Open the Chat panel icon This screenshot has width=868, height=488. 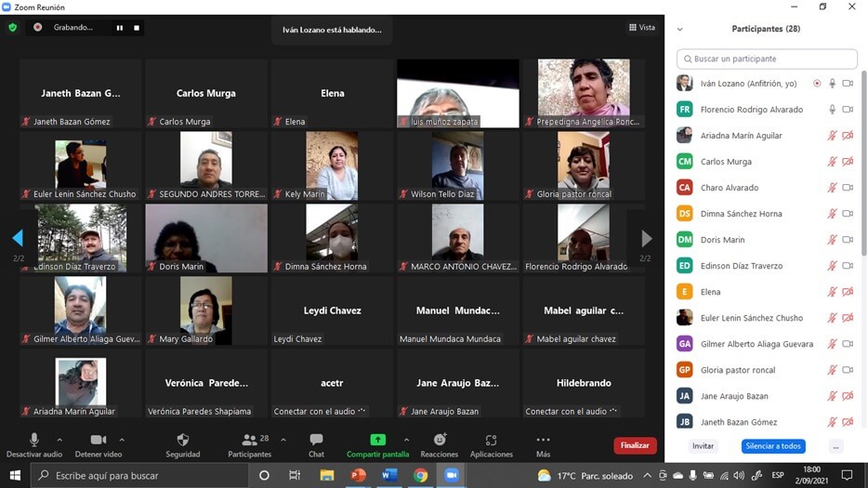[316, 440]
